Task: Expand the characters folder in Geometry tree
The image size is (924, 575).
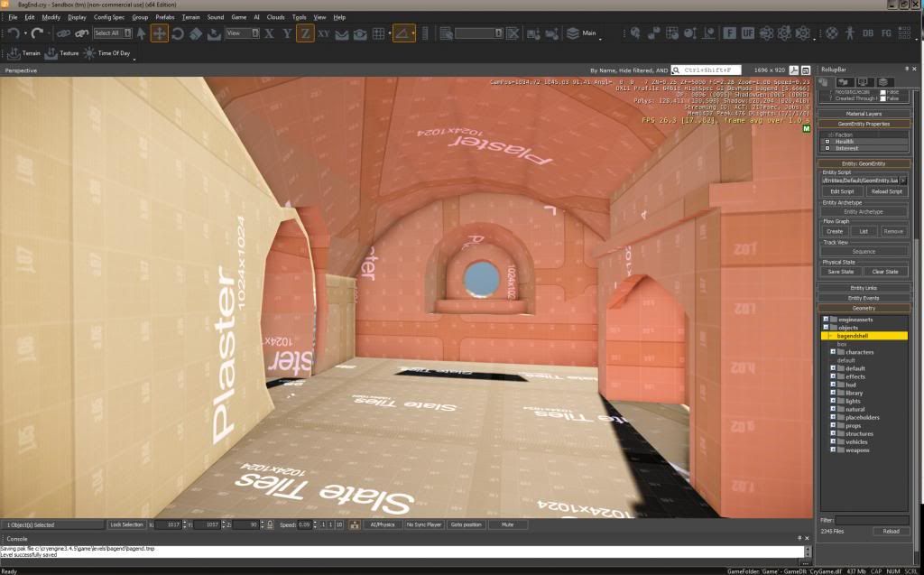Action: pos(833,352)
